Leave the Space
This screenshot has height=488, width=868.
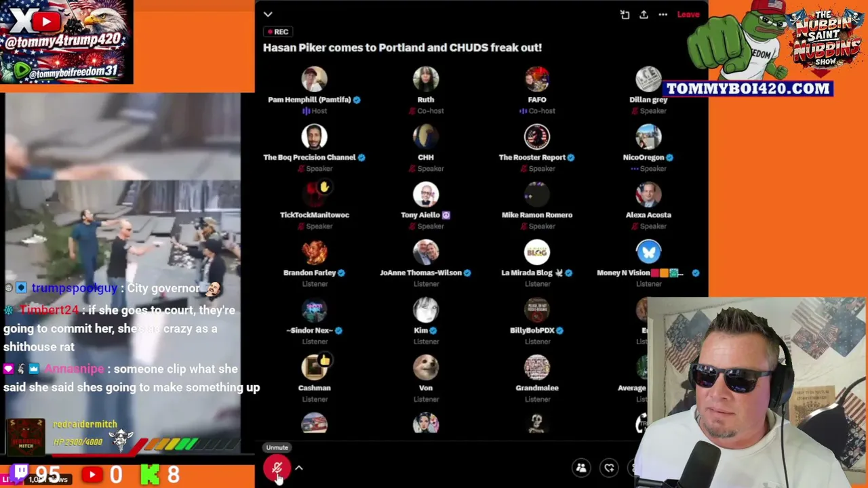pos(688,14)
